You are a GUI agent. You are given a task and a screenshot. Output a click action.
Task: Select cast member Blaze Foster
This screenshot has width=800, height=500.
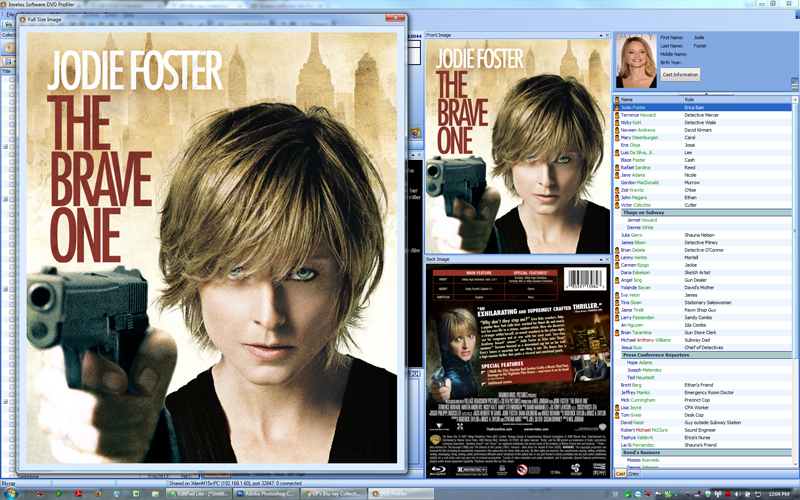703,160
